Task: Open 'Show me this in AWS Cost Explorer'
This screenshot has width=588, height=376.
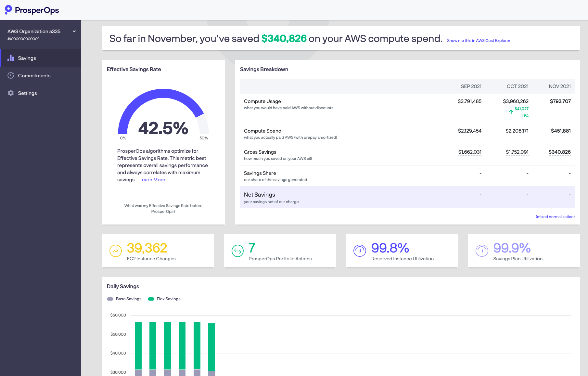Action: click(x=478, y=40)
